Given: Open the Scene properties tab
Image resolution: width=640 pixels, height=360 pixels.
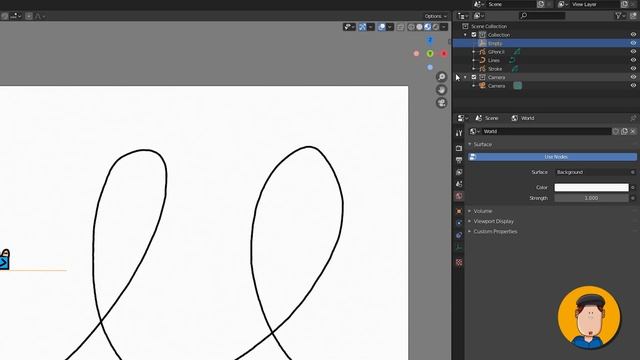Looking at the screenshot, I should click(x=459, y=184).
